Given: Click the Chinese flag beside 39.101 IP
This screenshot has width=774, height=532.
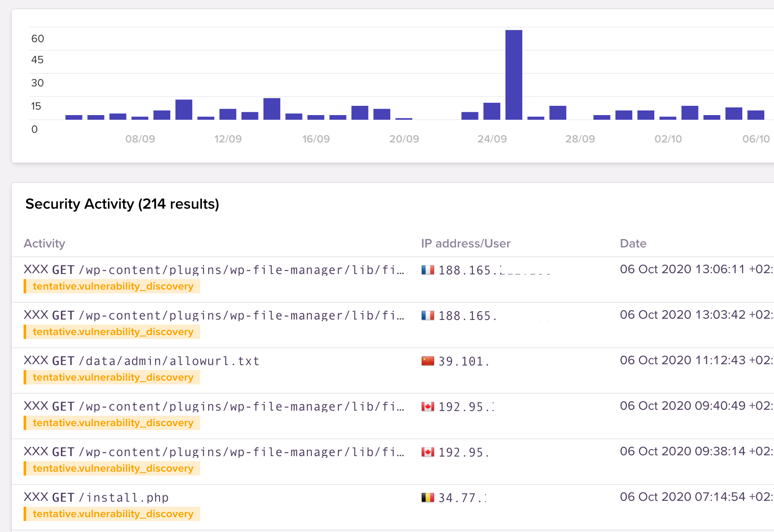Looking at the screenshot, I should pyautogui.click(x=427, y=361).
